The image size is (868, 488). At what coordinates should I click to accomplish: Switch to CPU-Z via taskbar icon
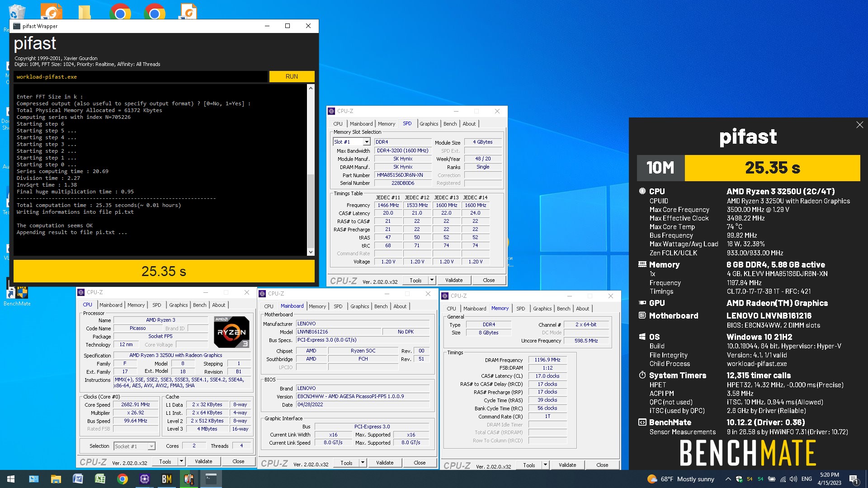[x=145, y=479]
